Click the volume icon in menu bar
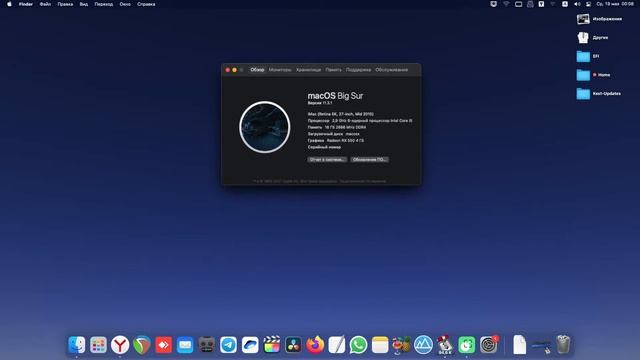Screen dimensions: 640x360 coord(577,4)
